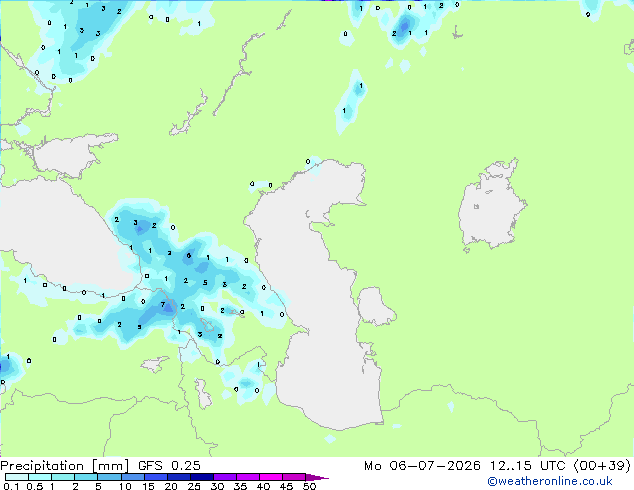634x490 pixels.
Task: Pick the 45–50 mm legend swatch
Action: click(x=294, y=477)
